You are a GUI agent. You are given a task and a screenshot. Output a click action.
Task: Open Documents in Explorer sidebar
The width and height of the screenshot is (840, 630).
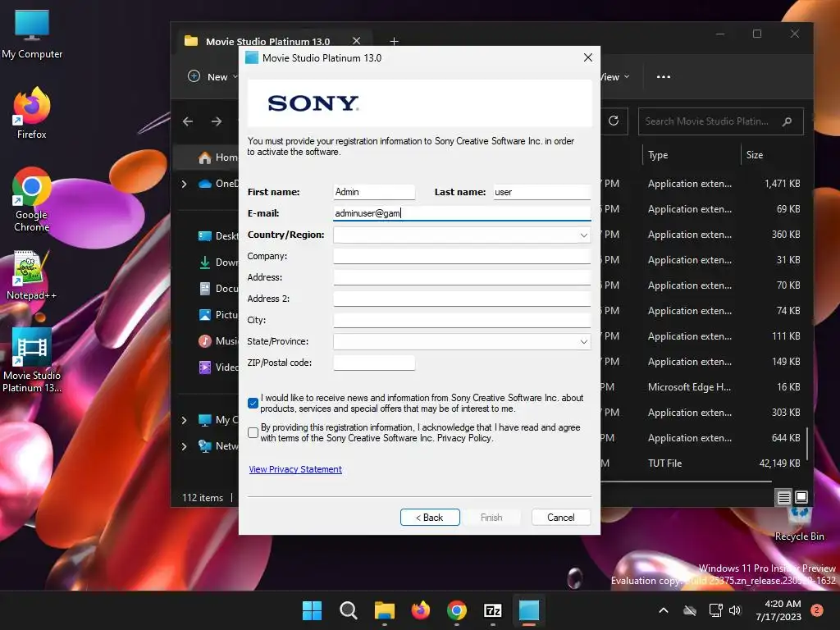[218, 289]
